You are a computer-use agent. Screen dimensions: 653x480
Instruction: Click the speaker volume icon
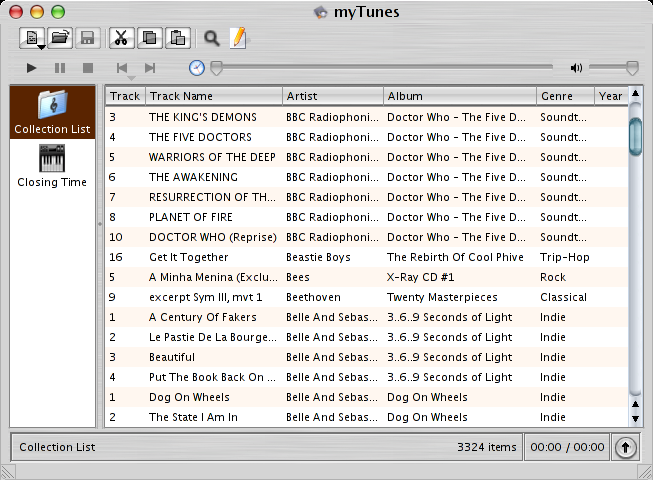(576, 68)
